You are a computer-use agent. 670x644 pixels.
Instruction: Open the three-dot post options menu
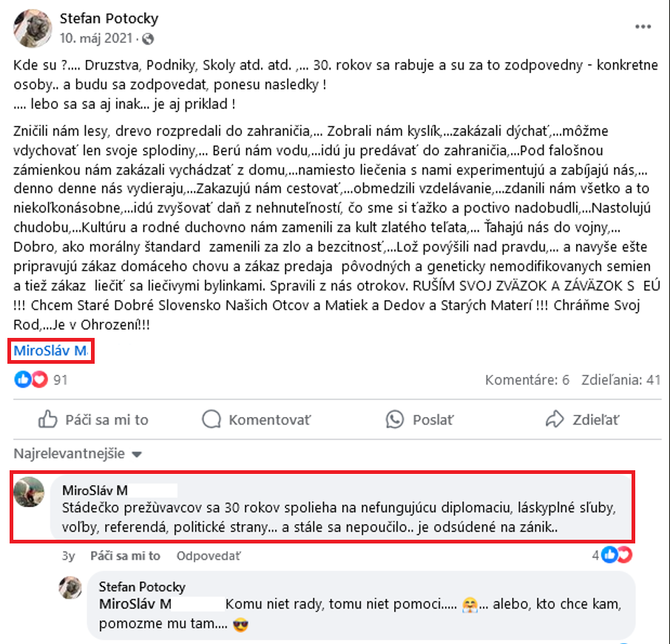click(643, 27)
